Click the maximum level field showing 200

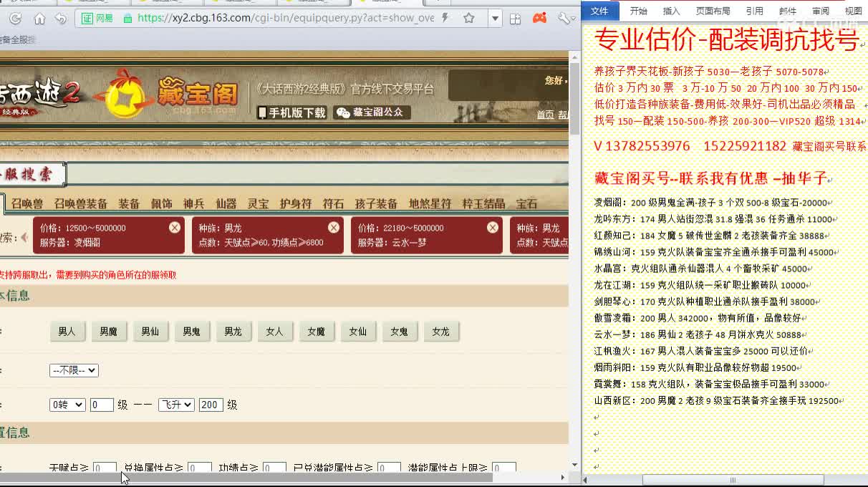point(211,405)
